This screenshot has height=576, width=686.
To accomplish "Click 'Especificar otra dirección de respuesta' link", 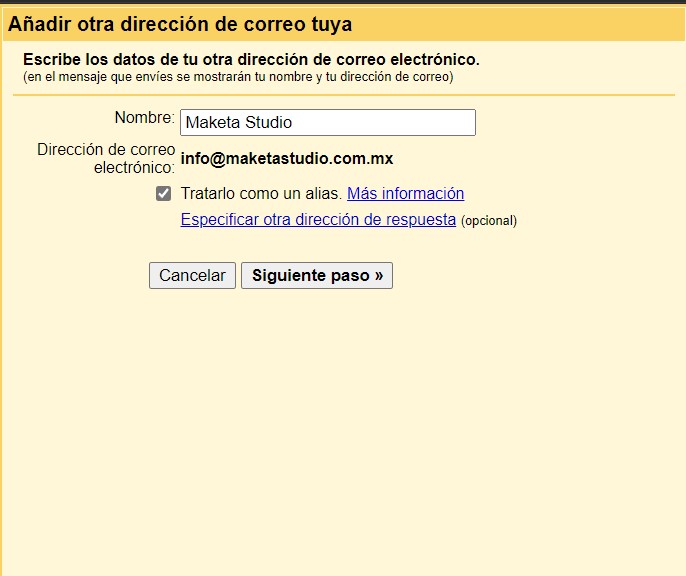I will point(318,220).
